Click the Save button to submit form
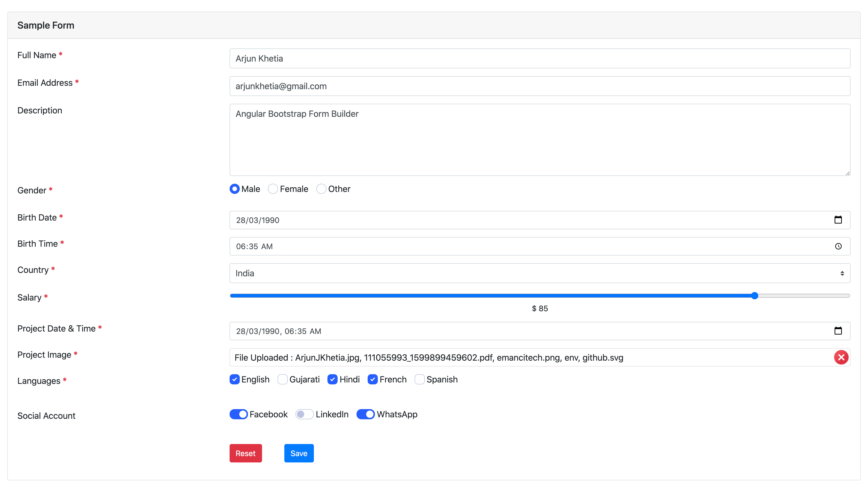Image resolution: width=868 pixels, height=492 pixels. pyautogui.click(x=299, y=453)
